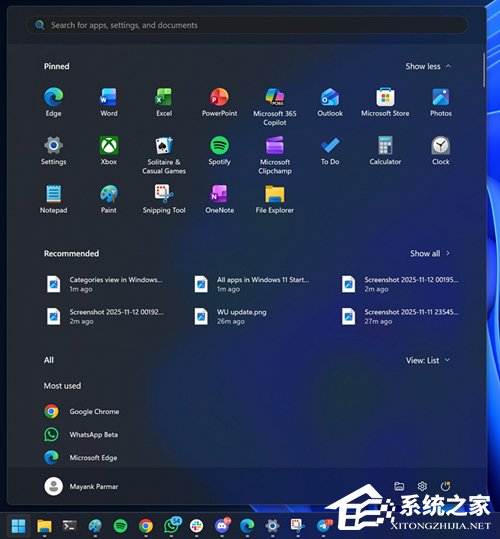Launch the Outlook app
This screenshot has height=539, width=500.
click(x=330, y=102)
